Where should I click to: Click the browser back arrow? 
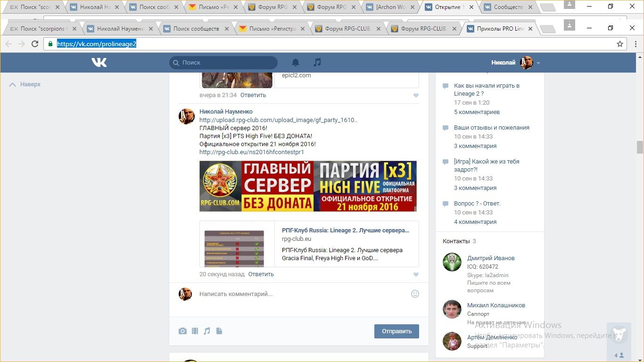(x=8, y=44)
